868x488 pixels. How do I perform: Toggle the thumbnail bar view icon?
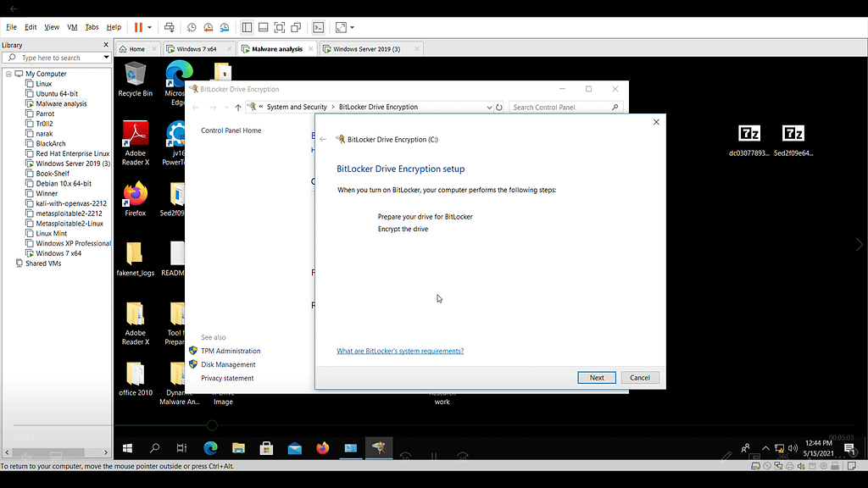coord(264,27)
